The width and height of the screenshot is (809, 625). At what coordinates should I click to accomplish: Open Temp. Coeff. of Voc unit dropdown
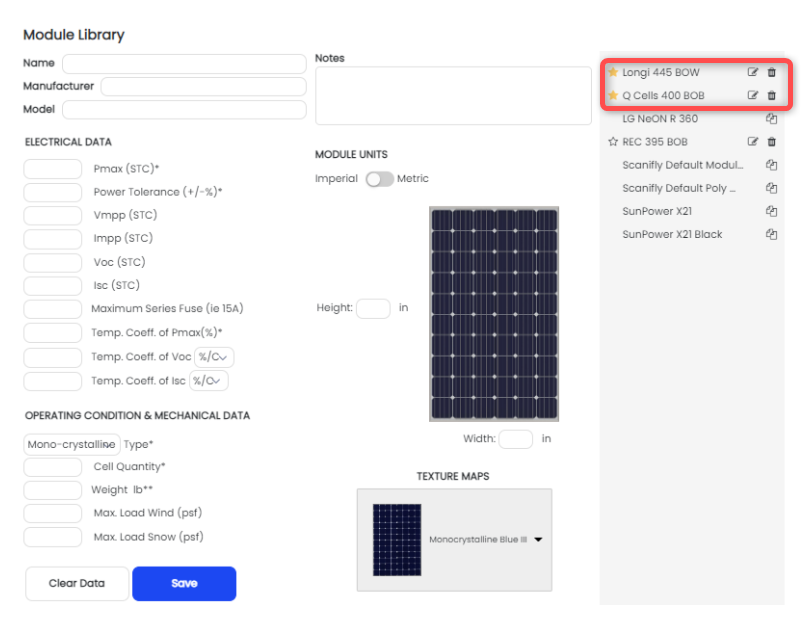pos(214,357)
